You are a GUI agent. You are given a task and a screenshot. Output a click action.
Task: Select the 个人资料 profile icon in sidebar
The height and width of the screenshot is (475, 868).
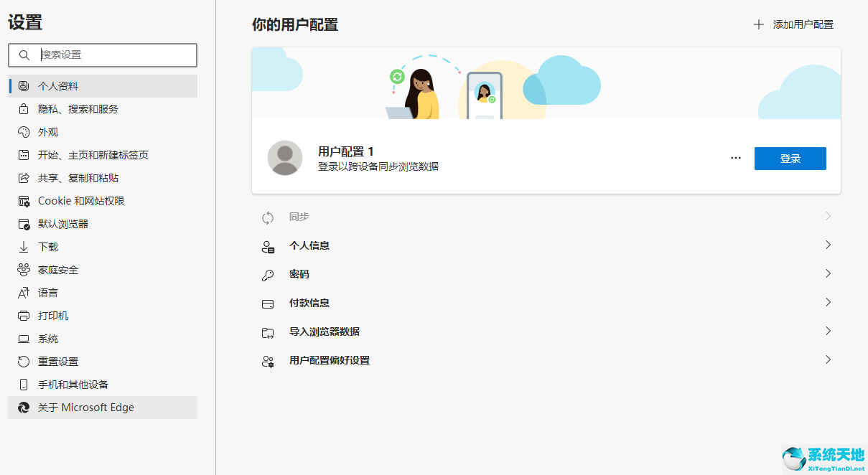(24, 85)
